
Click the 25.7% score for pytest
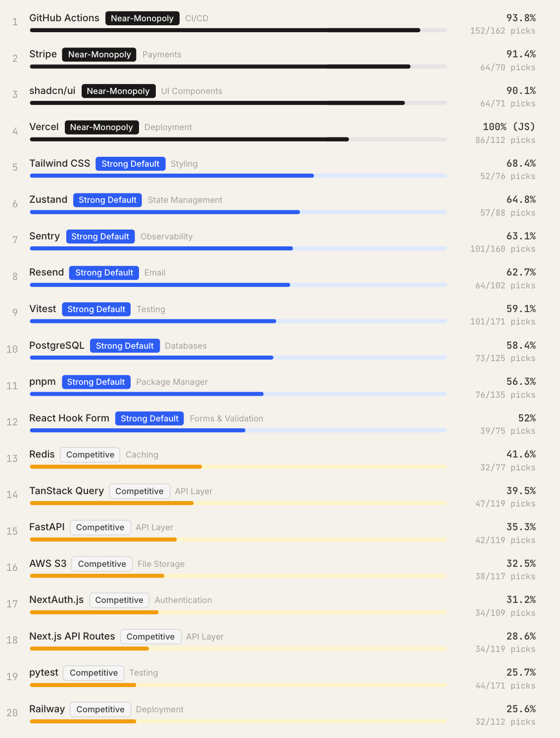click(521, 673)
